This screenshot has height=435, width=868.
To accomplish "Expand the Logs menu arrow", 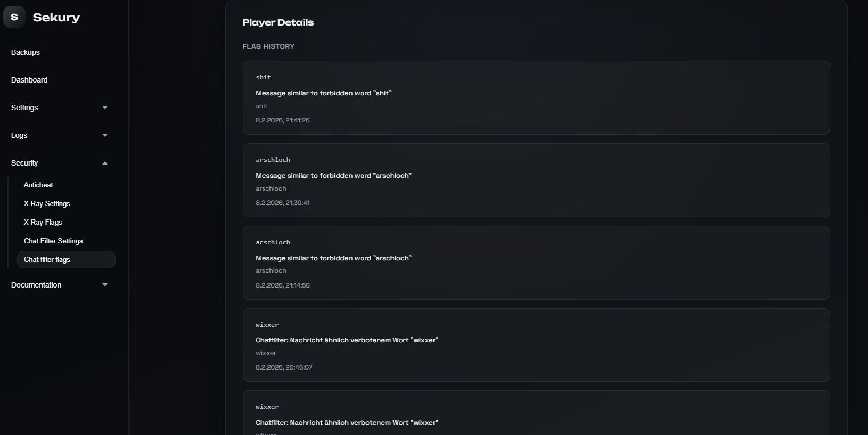I will click(x=105, y=135).
